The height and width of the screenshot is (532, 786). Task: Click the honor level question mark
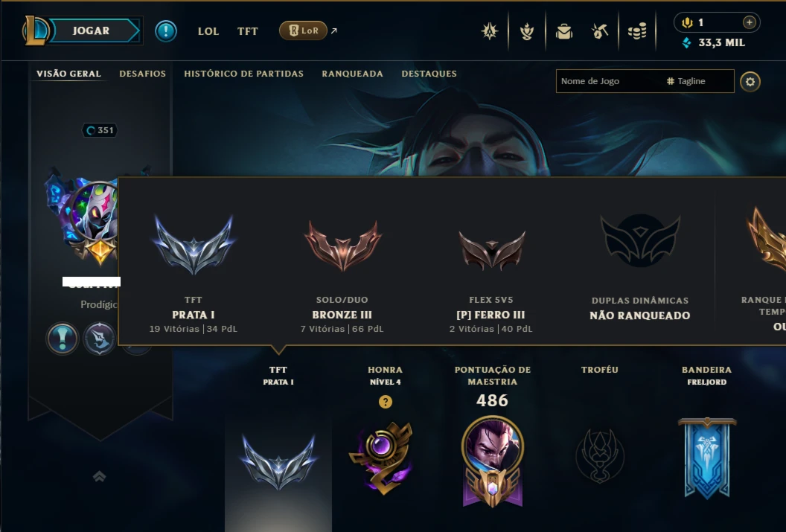point(386,402)
